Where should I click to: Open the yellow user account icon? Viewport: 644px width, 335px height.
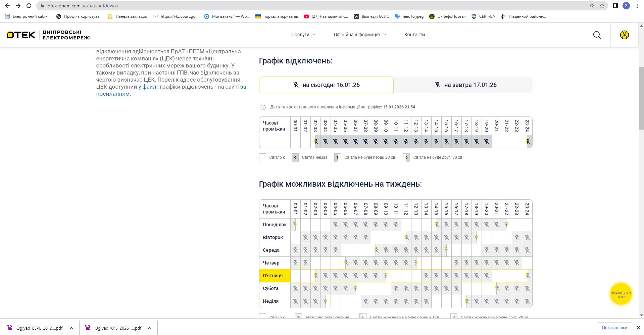(624, 35)
